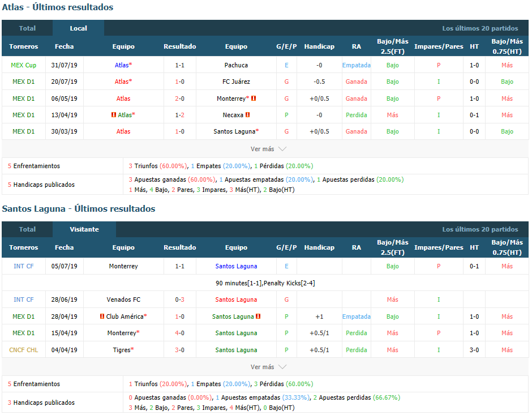532x415 pixels.
Task: Click Impares/Pares header in Santos Laguna table
Action: pyautogui.click(x=439, y=247)
